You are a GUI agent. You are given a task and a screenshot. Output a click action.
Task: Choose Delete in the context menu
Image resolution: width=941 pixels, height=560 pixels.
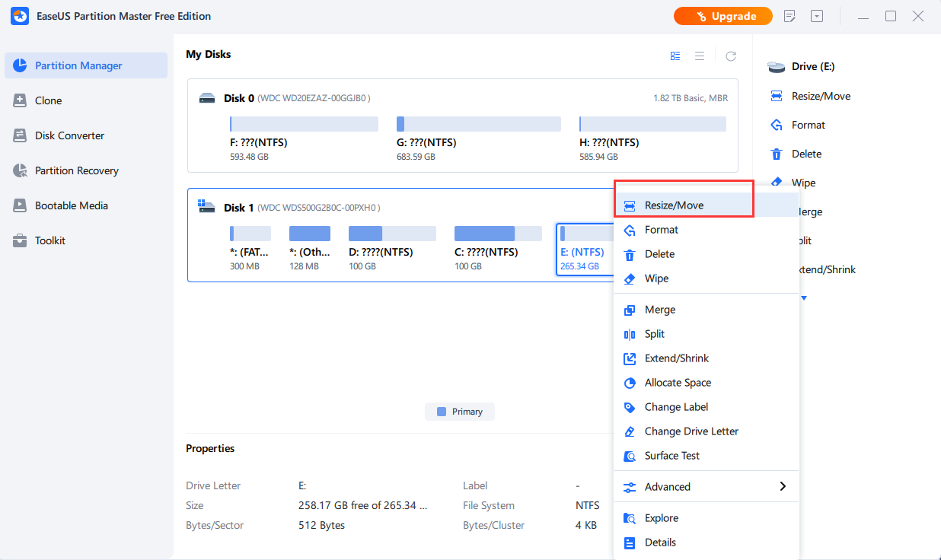coord(707,254)
